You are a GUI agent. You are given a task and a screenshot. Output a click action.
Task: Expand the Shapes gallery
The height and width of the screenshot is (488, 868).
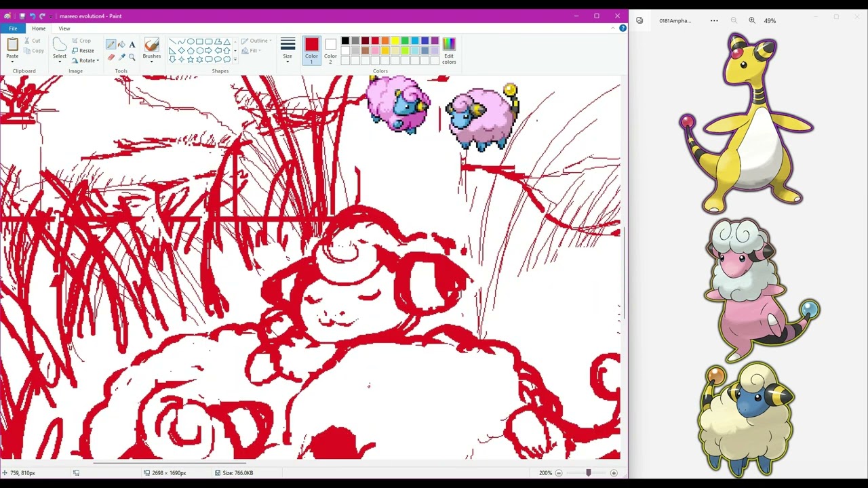pos(235,59)
